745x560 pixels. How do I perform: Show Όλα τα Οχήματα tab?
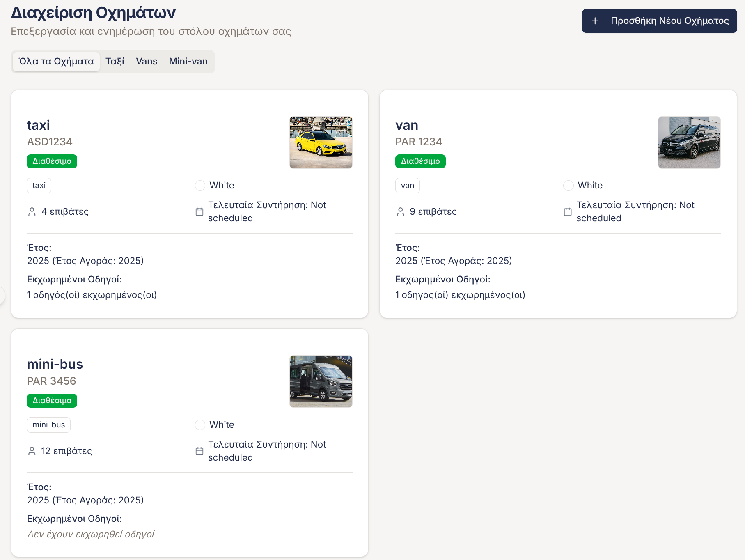click(x=56, y=62)
